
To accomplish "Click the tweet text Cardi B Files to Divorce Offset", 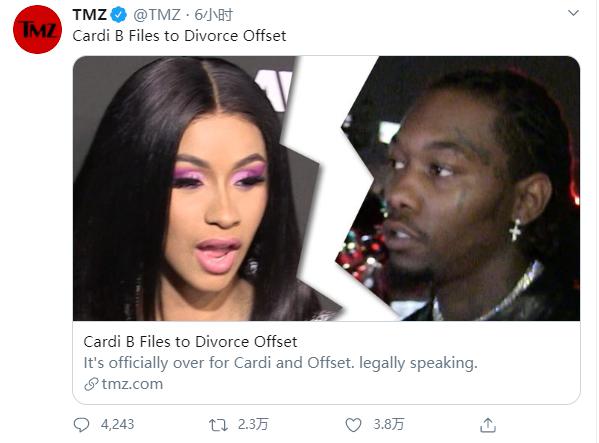I will 179,36.
